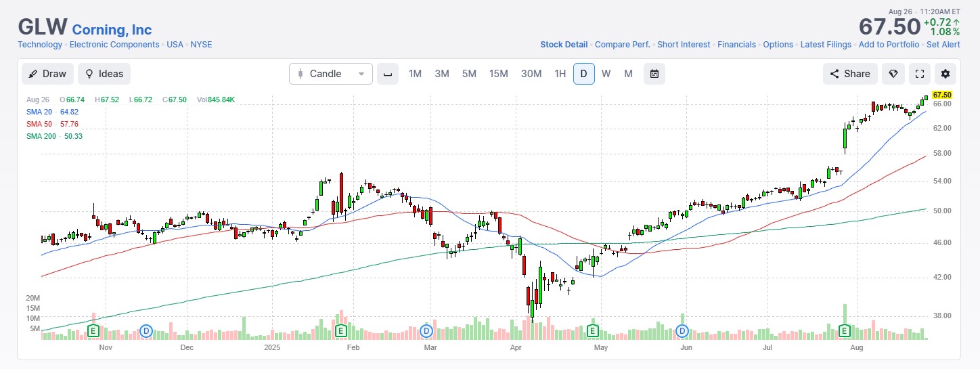
Task: Click Set Alert link
Action: tap(943, 45)
